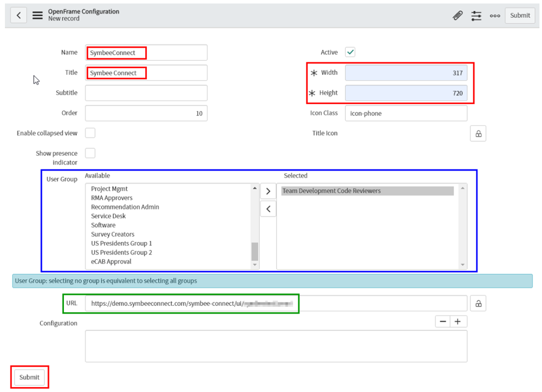Open the three-dots more options icon
Image resolution: width=542 pixels, height=392 pixels.
495,16
